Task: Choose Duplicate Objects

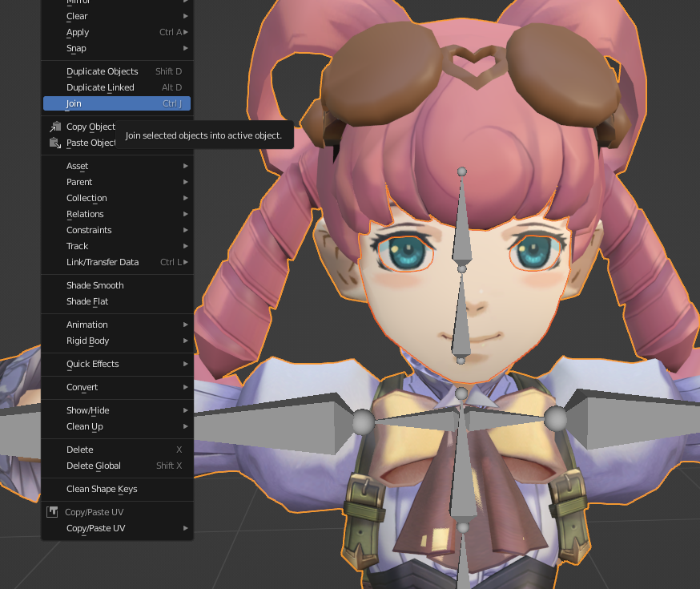Action: (117, 71)
